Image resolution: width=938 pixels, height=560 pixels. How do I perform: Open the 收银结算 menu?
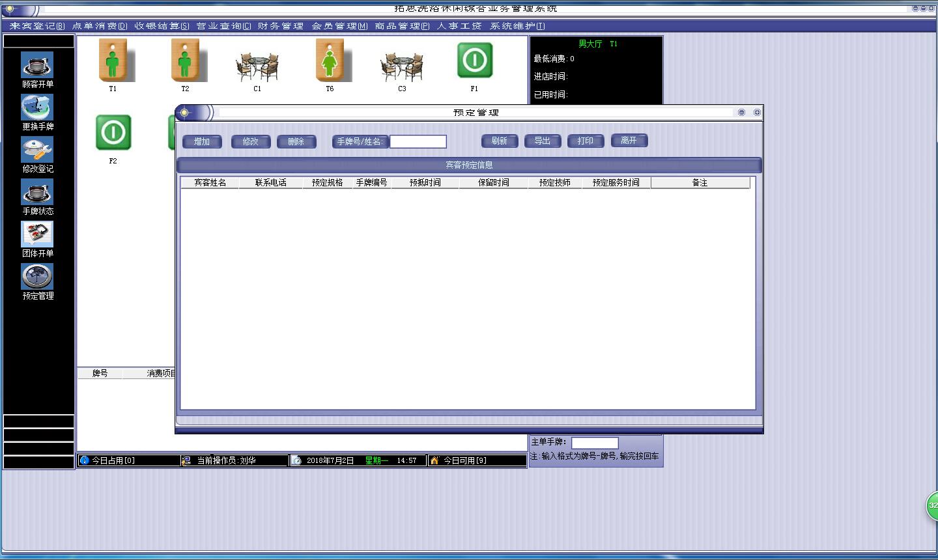162,26
